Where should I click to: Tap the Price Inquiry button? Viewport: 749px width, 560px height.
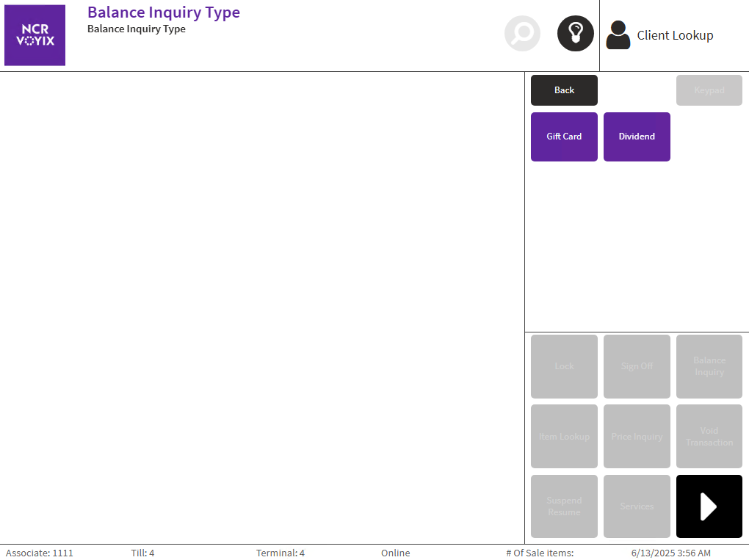click(637, 437)
